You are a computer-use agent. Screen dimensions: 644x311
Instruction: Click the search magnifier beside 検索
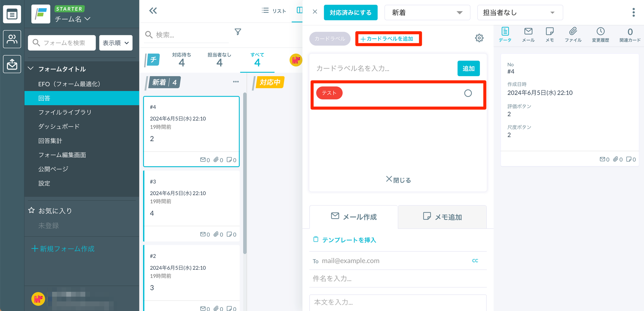point(149,35)
